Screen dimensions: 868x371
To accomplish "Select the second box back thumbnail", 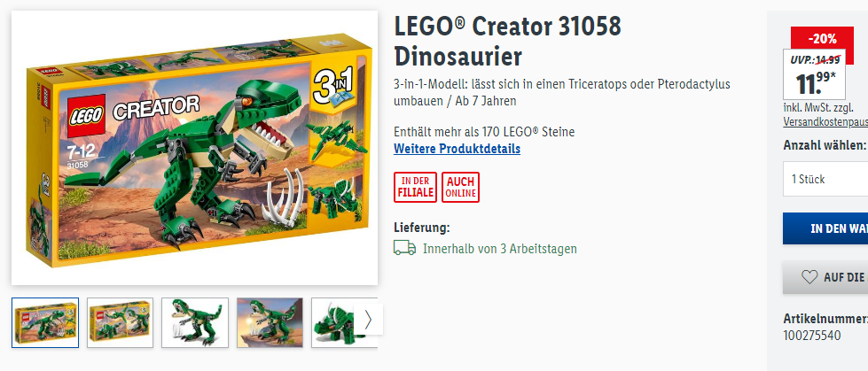I will pyautogui.click(x=120, y=322).
